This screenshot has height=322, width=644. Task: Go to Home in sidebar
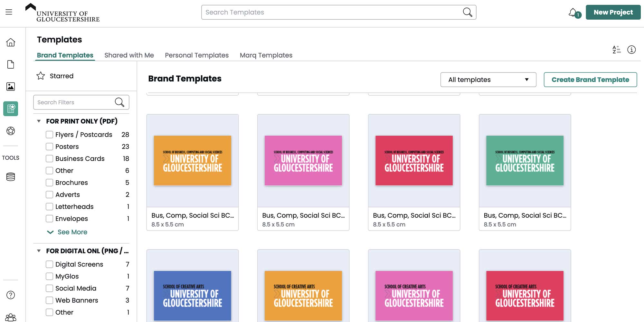tap(11, 43)
